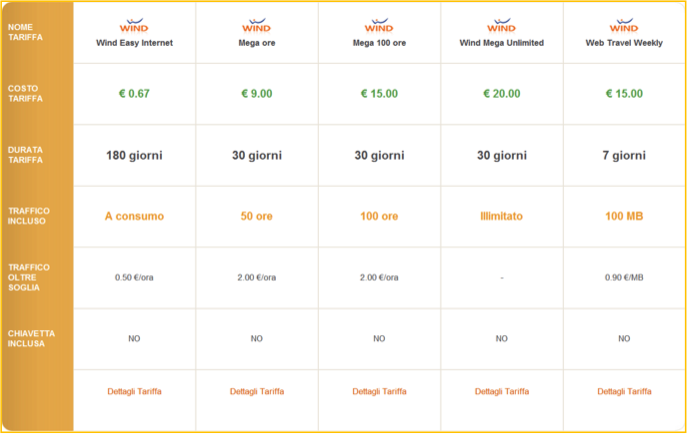Click the 180 giorni duration cell

(134, 155)
